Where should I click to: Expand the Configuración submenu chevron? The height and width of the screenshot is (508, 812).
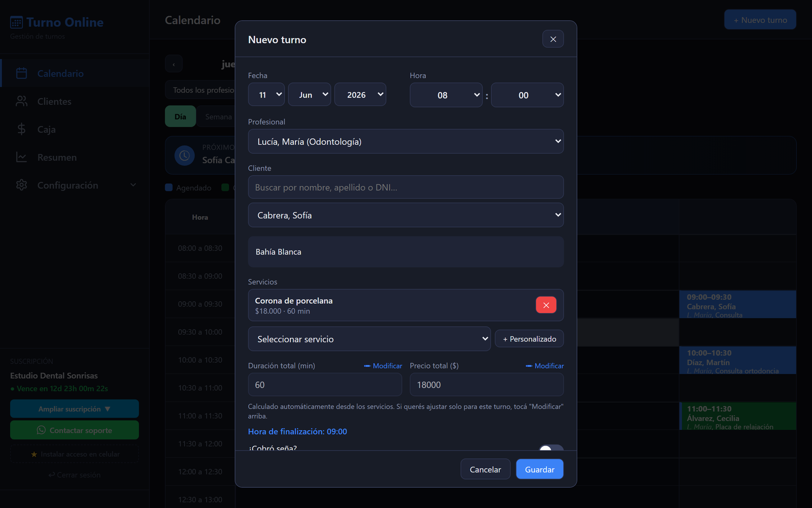133,185
